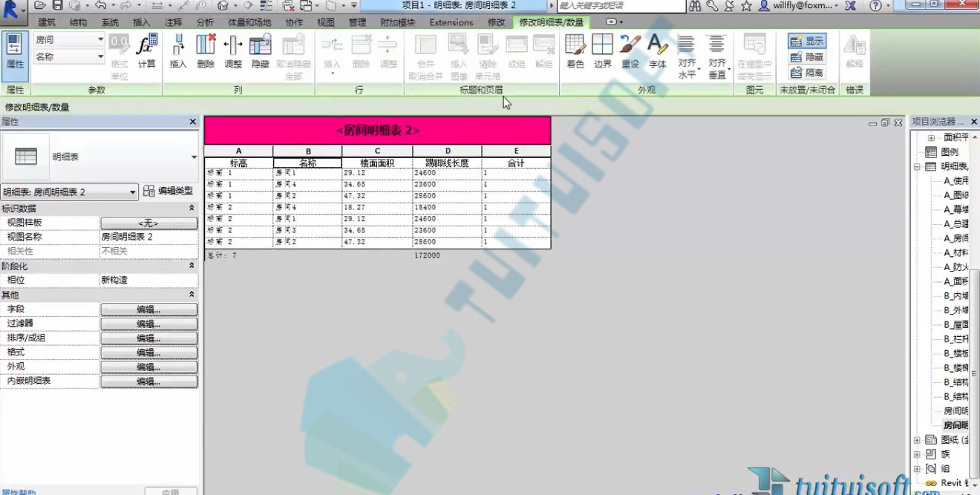Screen dimensions: 980x495
Task: Select the schedule title <房间明细表 2>
Action: coord(377,131)
